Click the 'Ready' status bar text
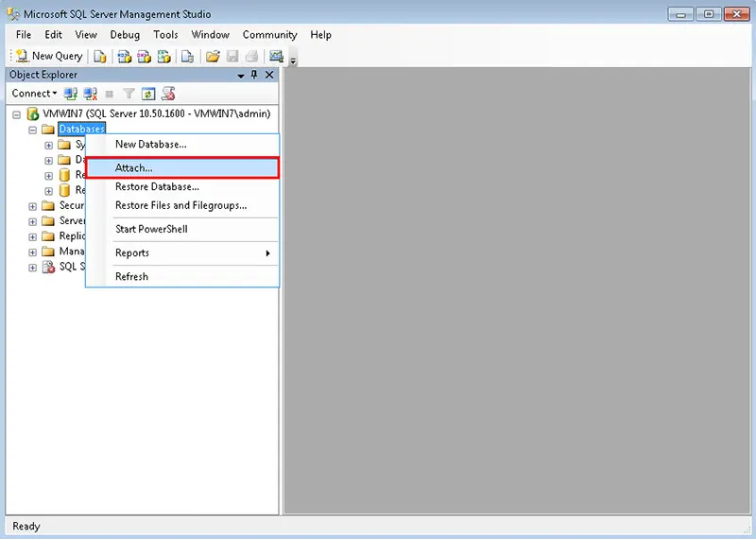Screen dimensions: 756x539 point(26,526)
